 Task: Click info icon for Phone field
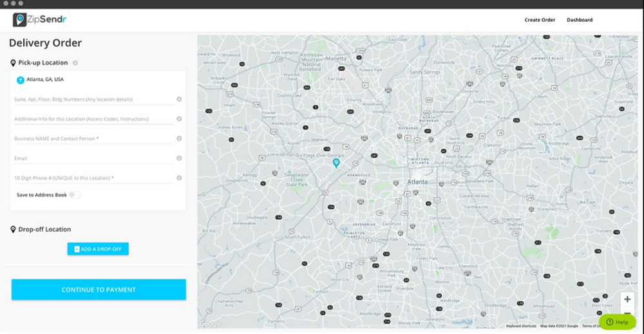coord(179,178)
